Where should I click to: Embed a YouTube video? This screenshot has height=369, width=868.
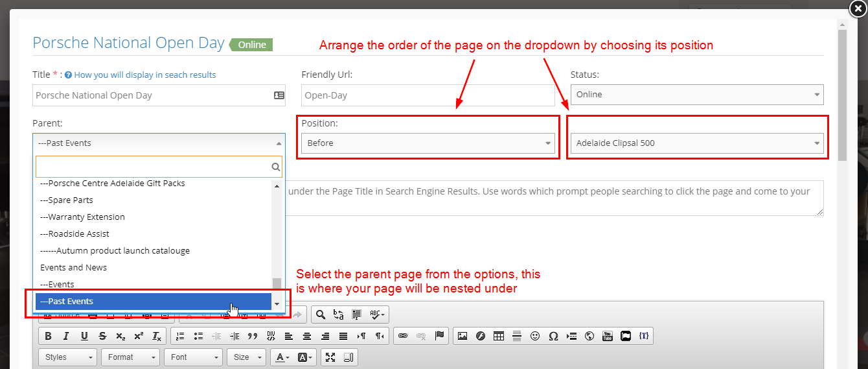point(608,336)
